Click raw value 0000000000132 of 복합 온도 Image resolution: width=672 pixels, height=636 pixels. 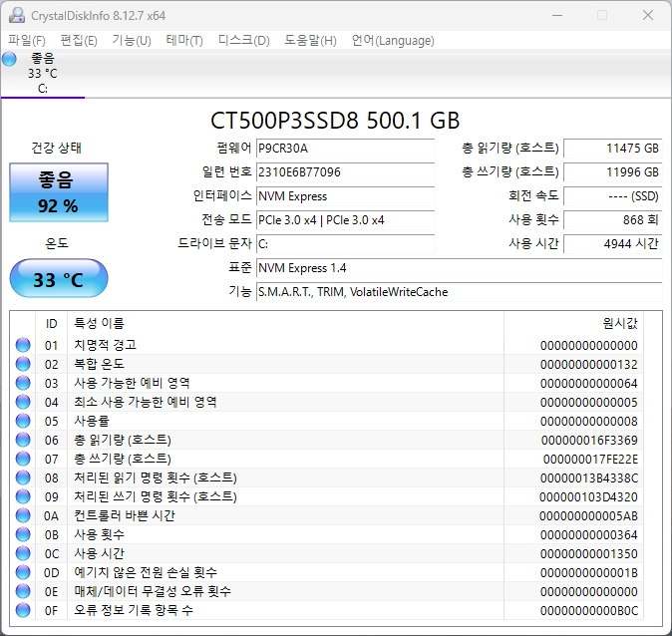pyautogui.click(x=589, y=364)
